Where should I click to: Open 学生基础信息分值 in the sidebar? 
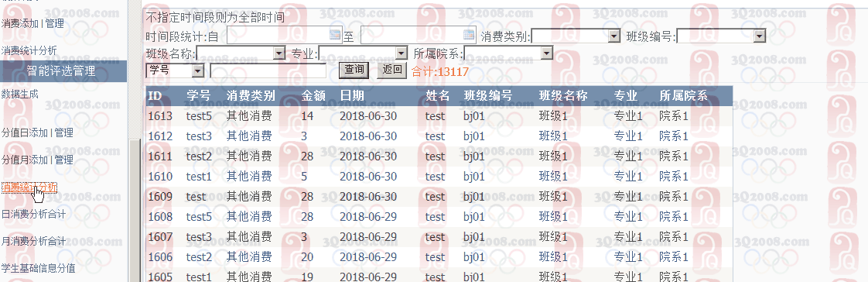[x=38, y=268]
